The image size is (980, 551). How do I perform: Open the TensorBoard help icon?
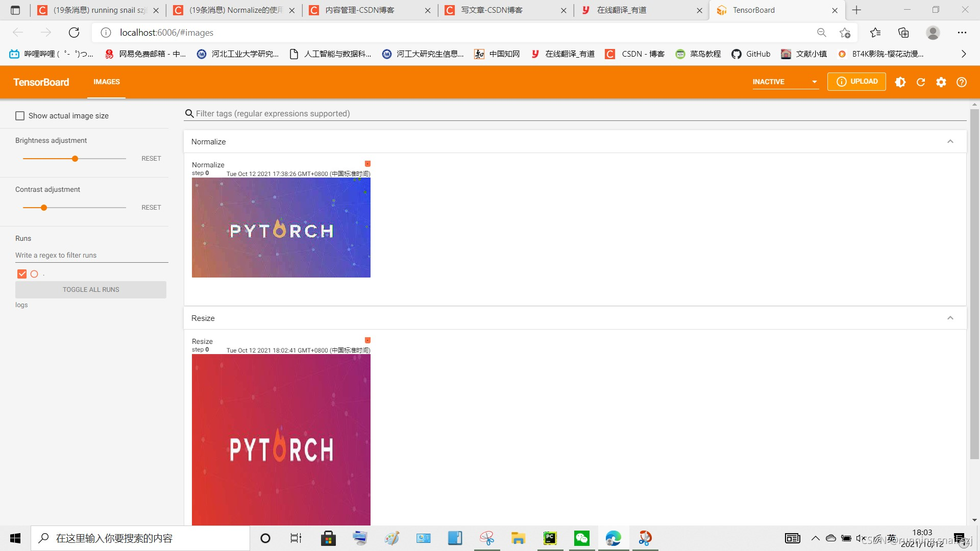[962, 82]
